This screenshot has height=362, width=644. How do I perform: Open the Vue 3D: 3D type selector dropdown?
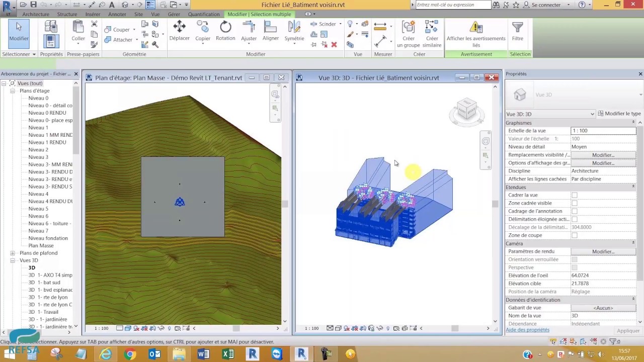click(x=550, y=114)
